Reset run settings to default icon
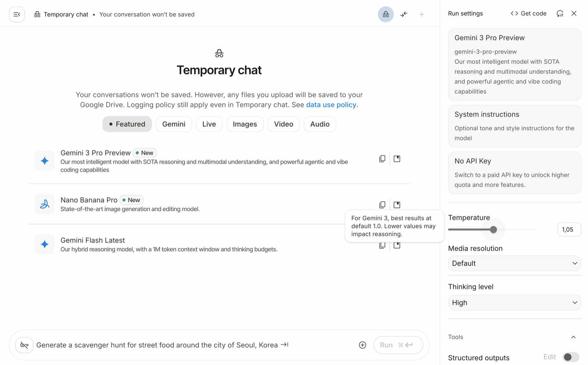Screen dimensions: 588x365 point(560,14)
